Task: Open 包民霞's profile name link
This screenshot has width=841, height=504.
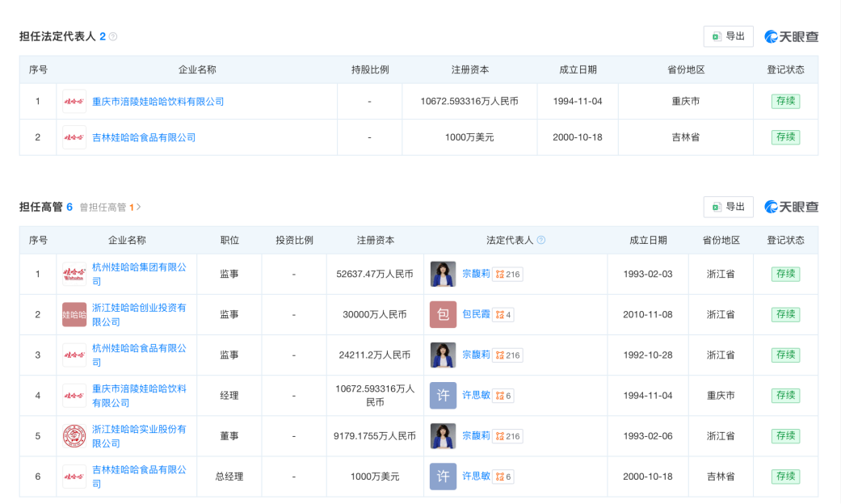Action: pos(476,314)
